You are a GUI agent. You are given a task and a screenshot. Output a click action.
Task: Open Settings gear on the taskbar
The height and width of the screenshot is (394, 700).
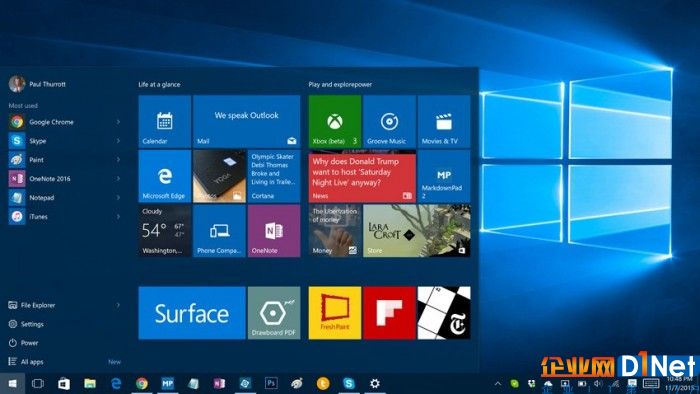pos(375,383)
